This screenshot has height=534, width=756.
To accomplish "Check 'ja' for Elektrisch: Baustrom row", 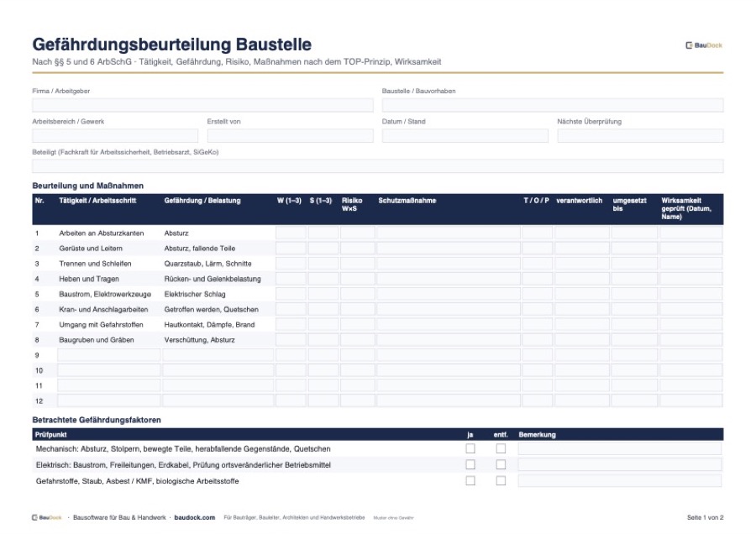I will pyautogui.click(x=470, y=464).
